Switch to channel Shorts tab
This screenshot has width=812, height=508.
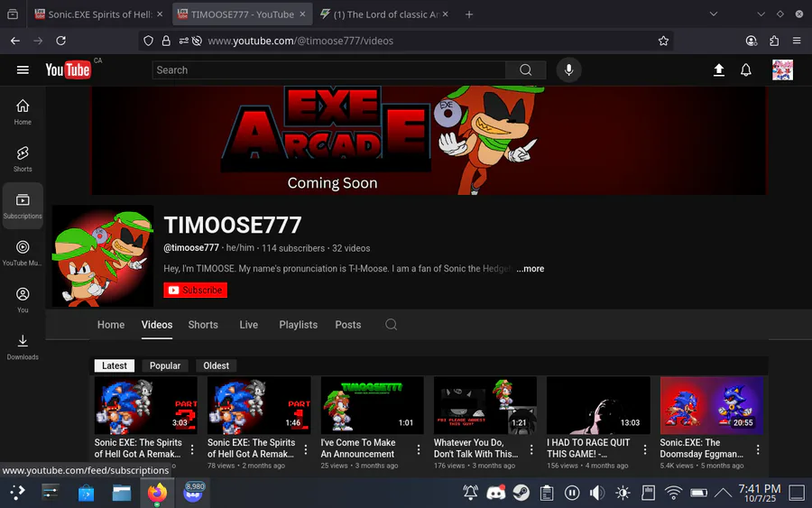click(203, 325)
